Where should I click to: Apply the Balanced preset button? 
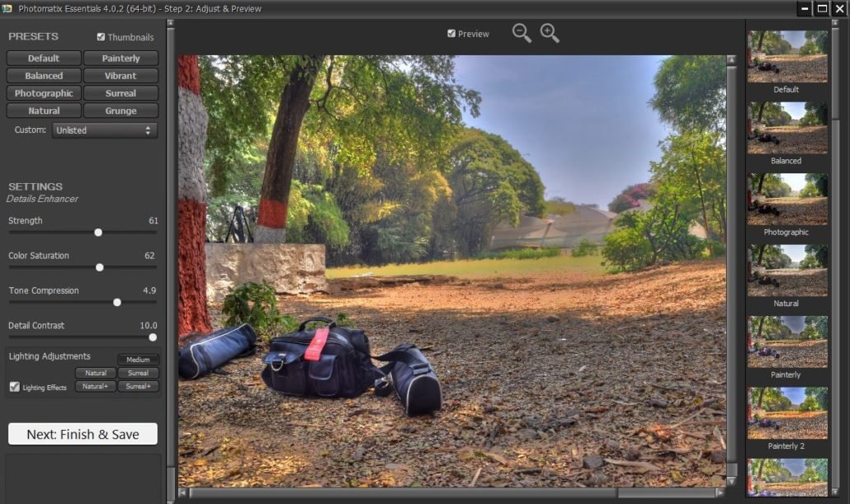pos(44,76)
